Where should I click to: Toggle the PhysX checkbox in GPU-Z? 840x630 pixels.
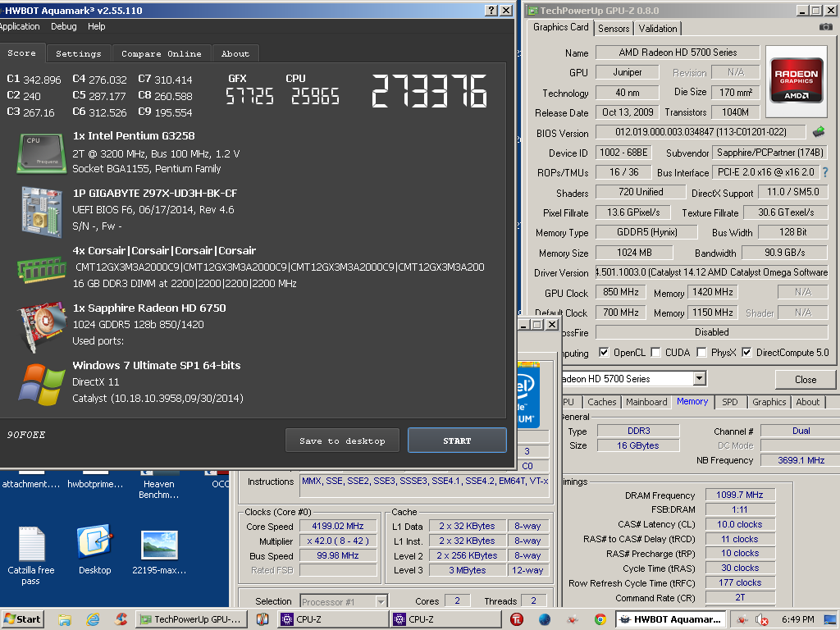pos(701,352)
